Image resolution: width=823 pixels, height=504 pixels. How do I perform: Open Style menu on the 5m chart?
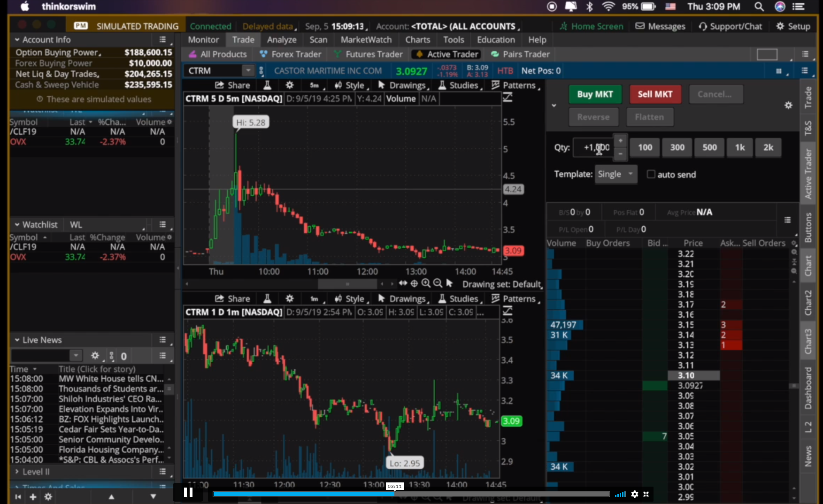351,85
